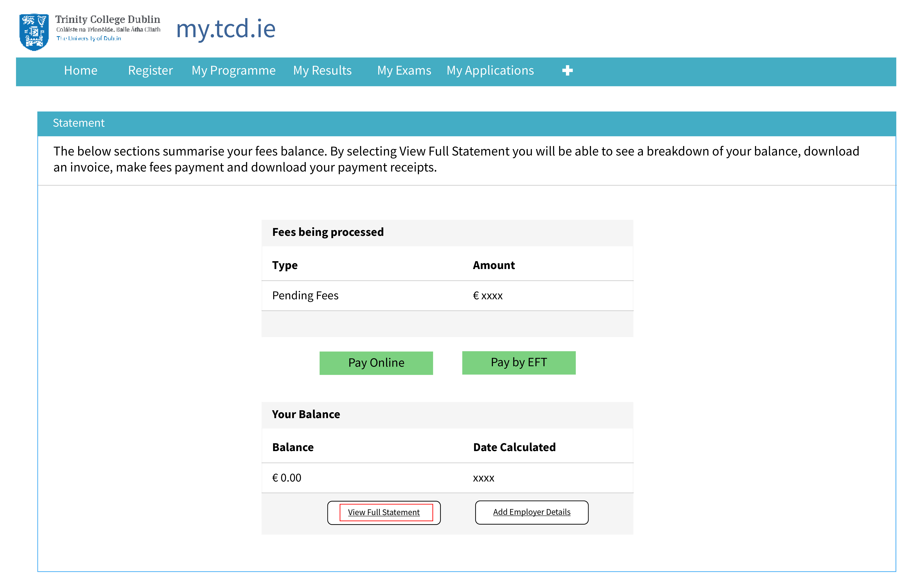The width and height of the screenshot is (903, 588).
Task: Select the Pending Fees row
Action: [305, 295]
